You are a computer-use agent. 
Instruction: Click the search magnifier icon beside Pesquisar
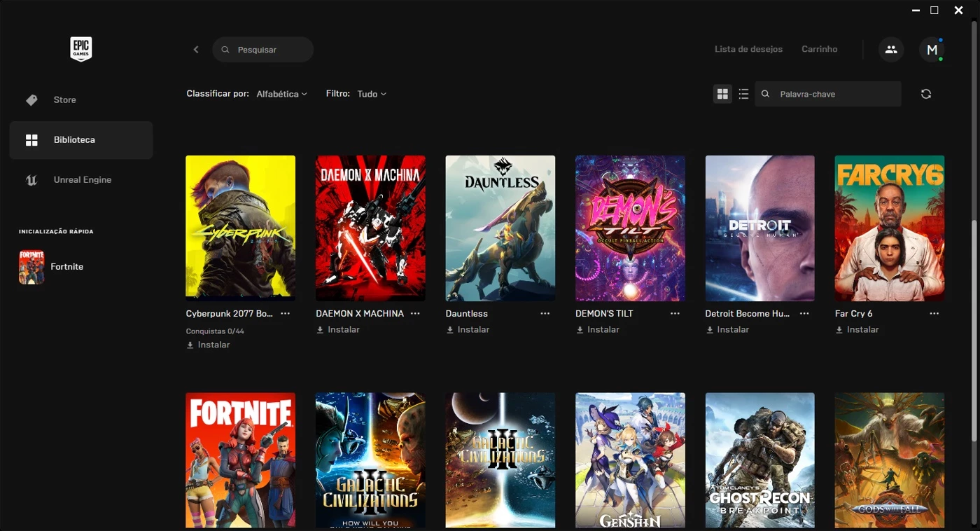225,50
